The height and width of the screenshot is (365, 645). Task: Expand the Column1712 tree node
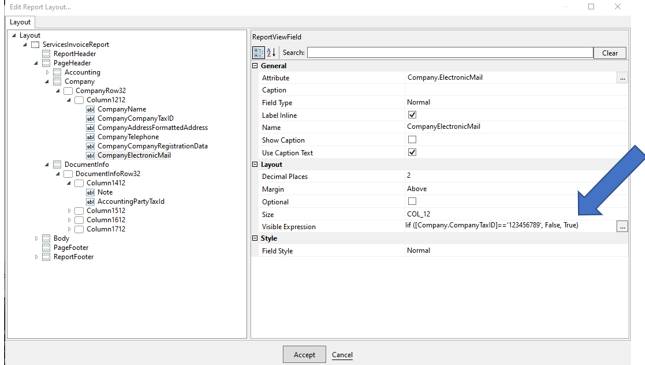pyautogui.click(x=69, y=229)
